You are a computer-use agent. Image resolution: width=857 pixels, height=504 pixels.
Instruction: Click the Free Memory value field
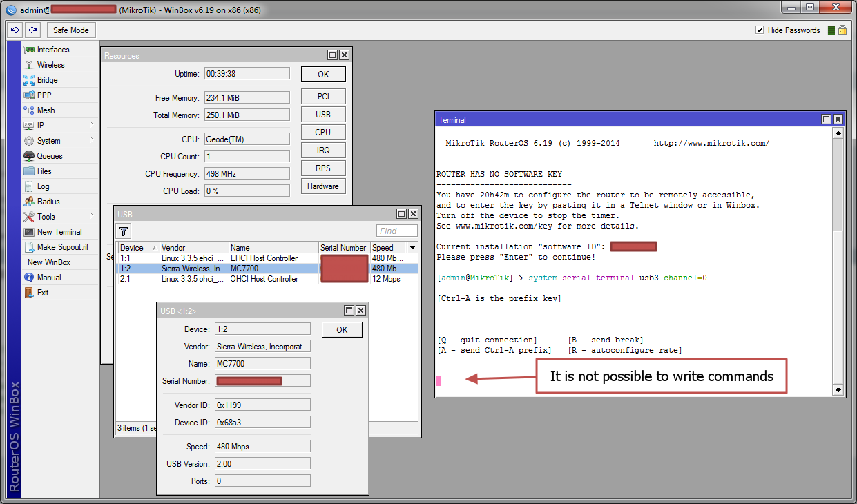[247, 98]
